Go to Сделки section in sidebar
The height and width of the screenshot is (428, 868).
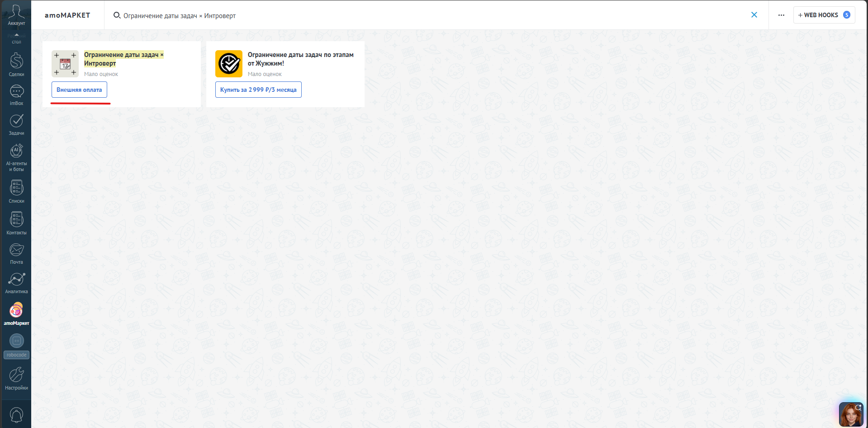16,65
